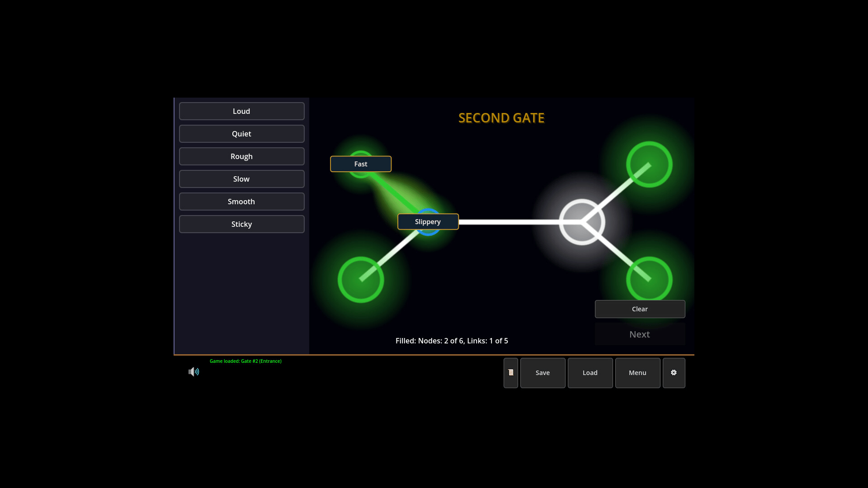Viewport: 868px width, 488px height.
Task: Select the Sticky word
Action: [241, 224]
